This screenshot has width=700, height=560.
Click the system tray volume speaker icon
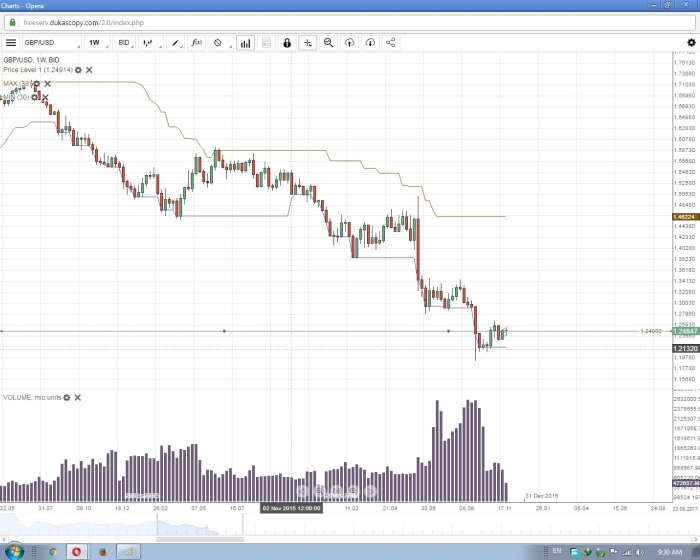click(640, 552)
